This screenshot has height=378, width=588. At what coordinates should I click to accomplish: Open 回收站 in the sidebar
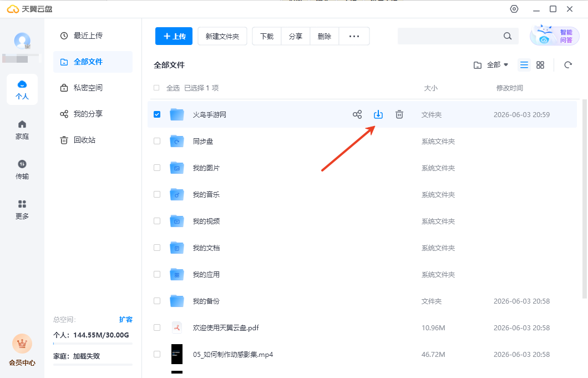(x=93, y=140)
